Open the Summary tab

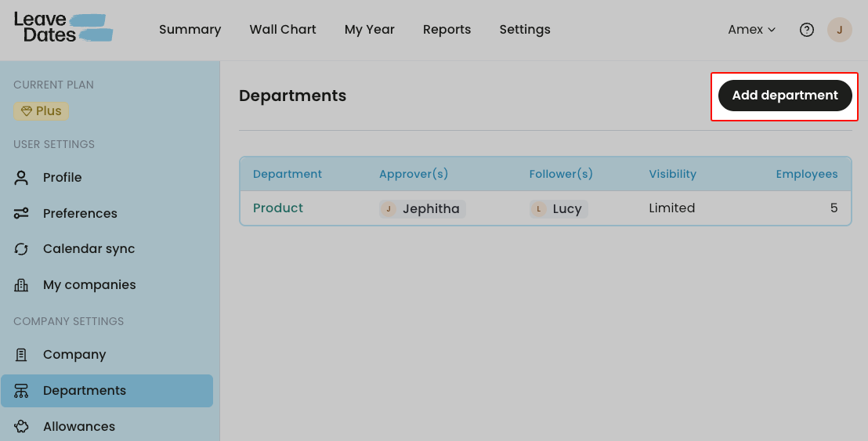pyautogui.click(x=190, y=30)
